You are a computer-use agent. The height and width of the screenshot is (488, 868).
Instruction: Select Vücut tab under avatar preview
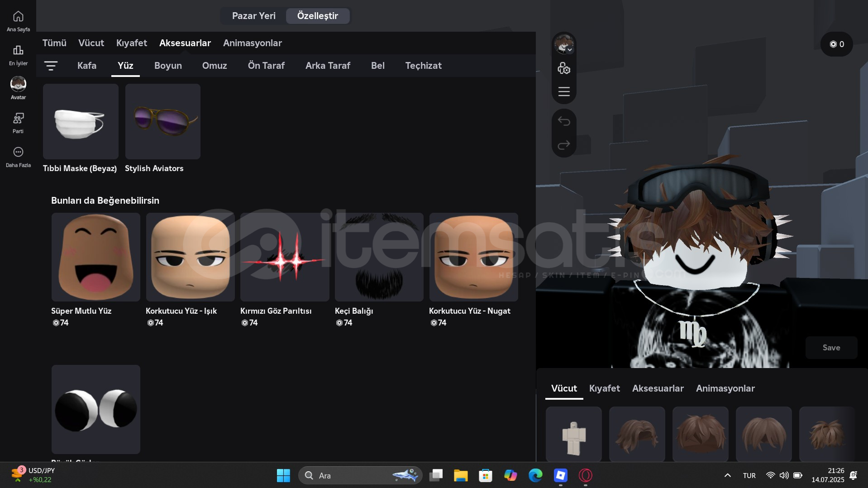coord(564,388)
